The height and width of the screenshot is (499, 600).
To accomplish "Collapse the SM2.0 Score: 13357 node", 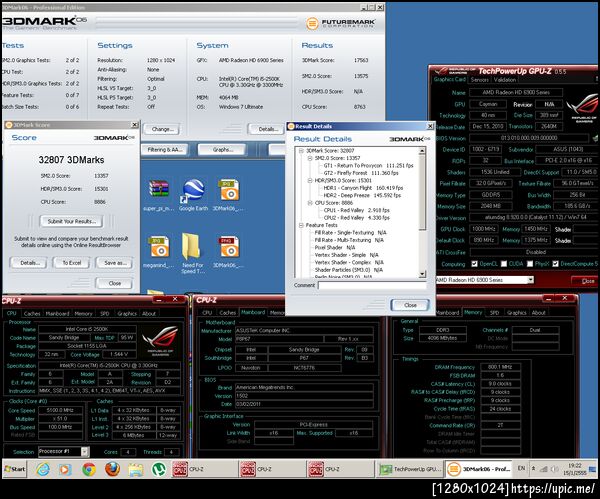I will click(x=310, y=158).
